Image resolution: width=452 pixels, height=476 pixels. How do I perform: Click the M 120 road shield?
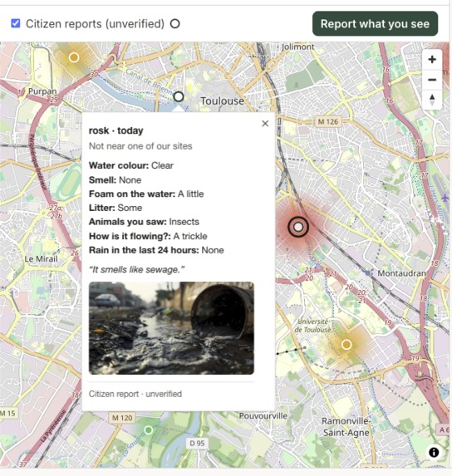click(x=122, y=418)
